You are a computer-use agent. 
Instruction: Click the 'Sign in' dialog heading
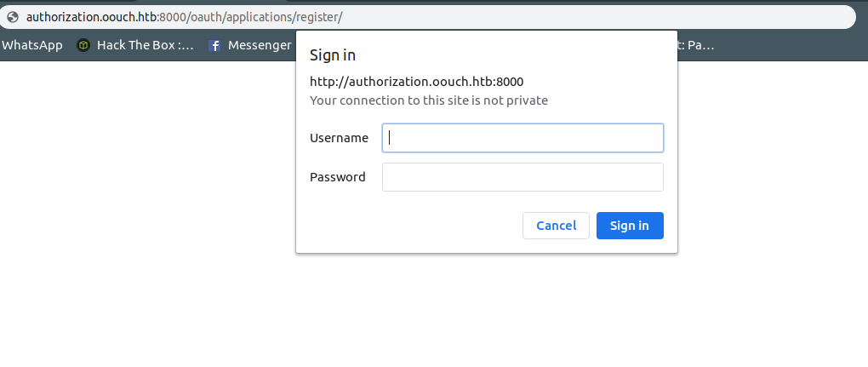[x=333, y=55]
